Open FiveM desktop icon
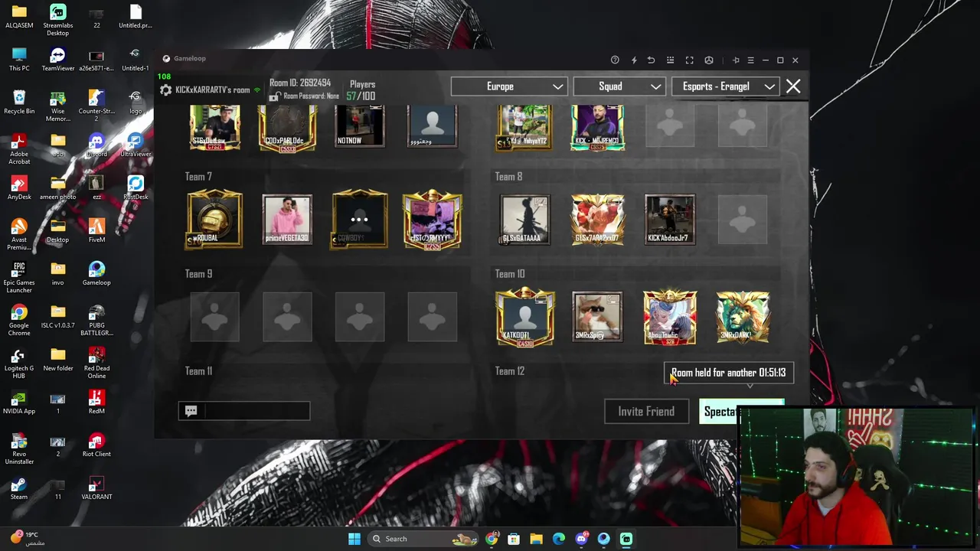 click(x=96, y=231)
